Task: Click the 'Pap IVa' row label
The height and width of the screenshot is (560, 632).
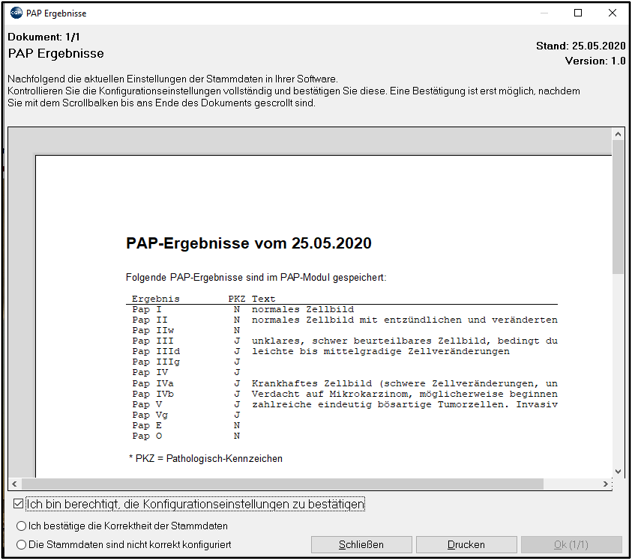Action: click(x=153, y=383)
